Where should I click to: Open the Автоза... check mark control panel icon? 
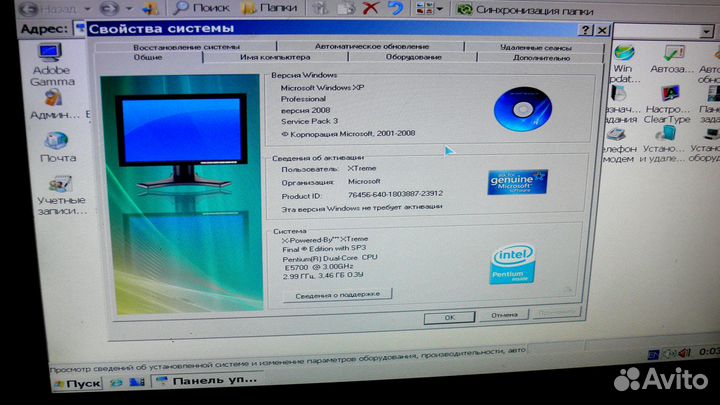click(671, 59)
